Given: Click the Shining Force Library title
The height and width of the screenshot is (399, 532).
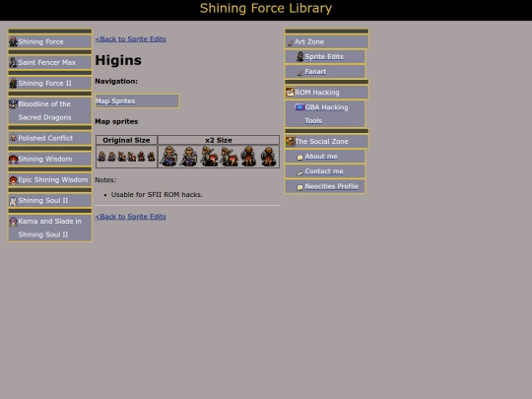Looking at the screenshot, I should 266,8.
